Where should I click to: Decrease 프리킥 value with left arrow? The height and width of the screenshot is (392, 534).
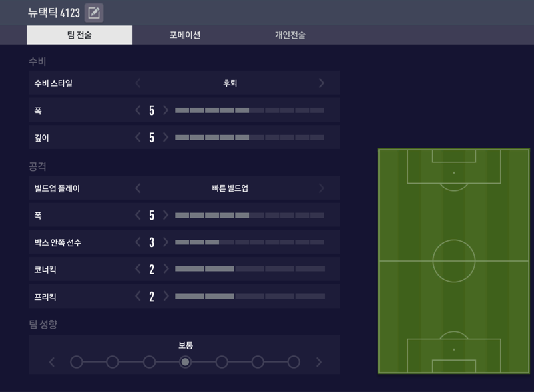point(138,297)
